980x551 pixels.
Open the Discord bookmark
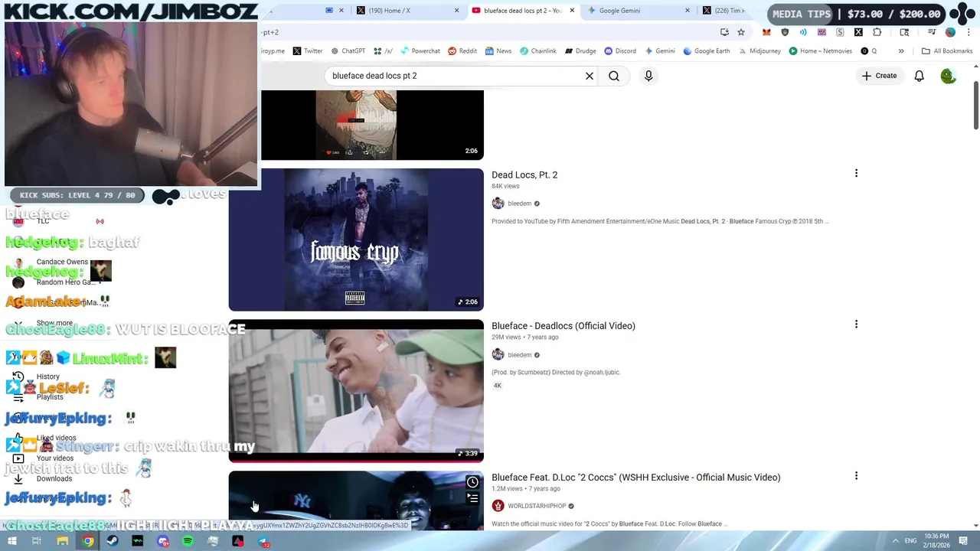620,51
